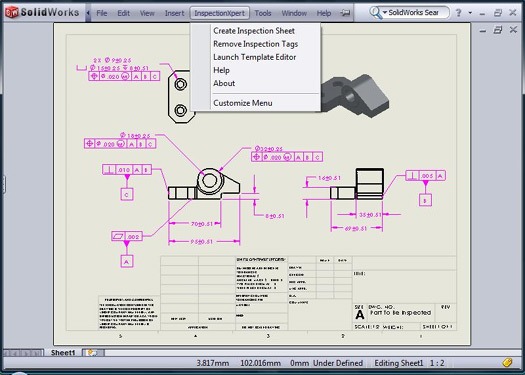
Task: Switch to the Sheet1 tab
Action: [63, 353]
